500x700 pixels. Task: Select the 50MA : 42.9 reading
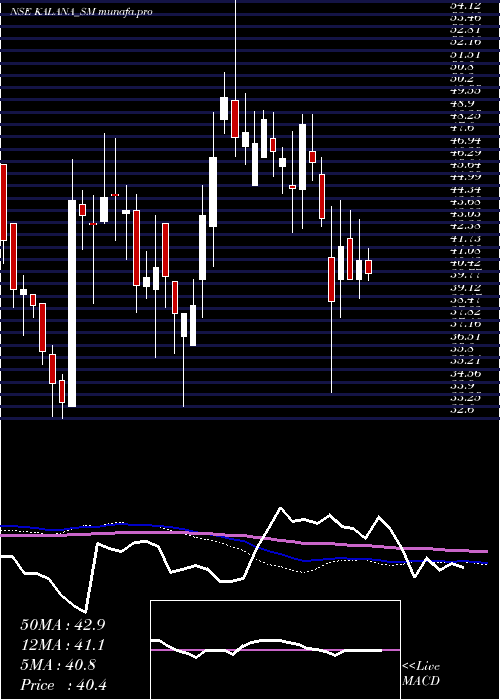click(x=62, y=625)
